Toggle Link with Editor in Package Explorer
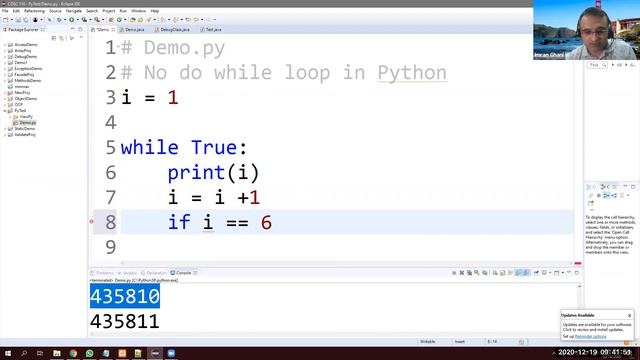640x360 pixels. click(62, 38)
